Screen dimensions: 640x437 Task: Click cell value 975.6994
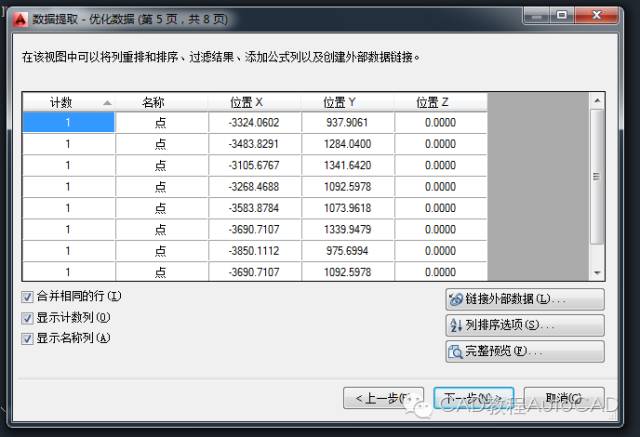click(x=347, y=251)
